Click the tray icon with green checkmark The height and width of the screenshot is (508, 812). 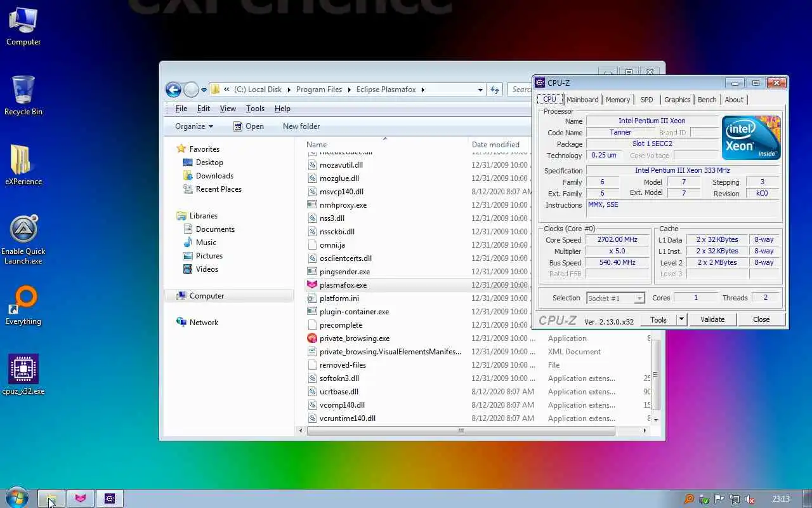click(x=704, y=499)
